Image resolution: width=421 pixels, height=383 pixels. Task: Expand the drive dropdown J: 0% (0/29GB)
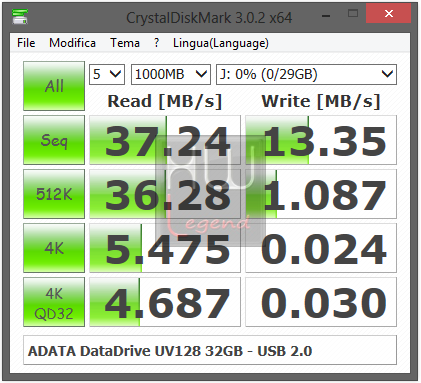tap(306, 74)
